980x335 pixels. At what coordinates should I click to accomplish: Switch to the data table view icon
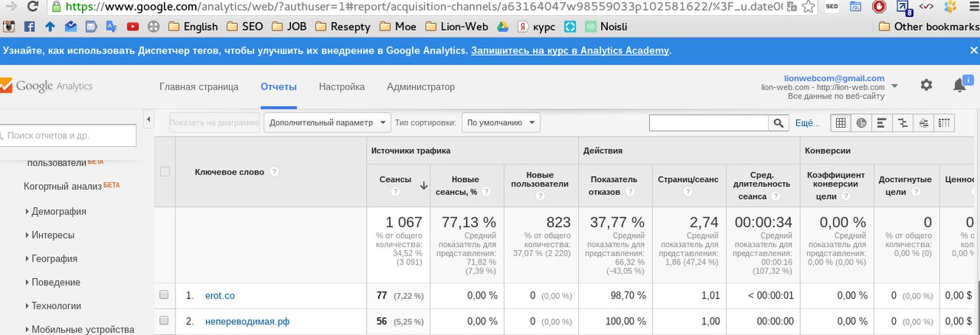click(x=841, y=122)
